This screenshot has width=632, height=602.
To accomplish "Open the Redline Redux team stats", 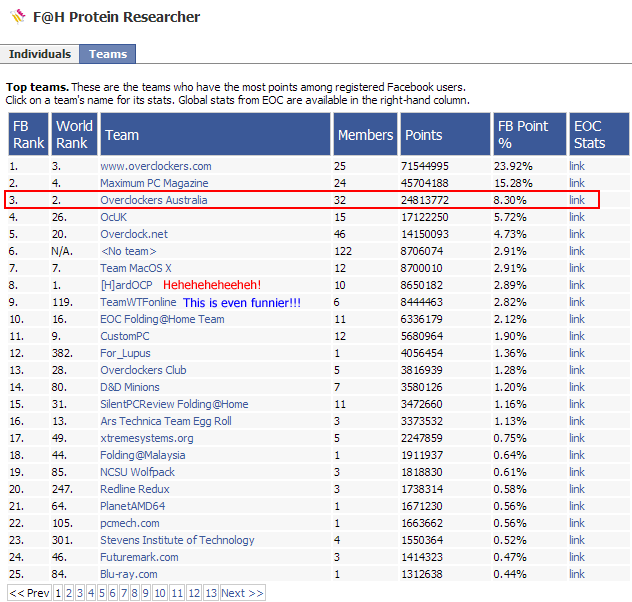I will click(x=135, y=489).
